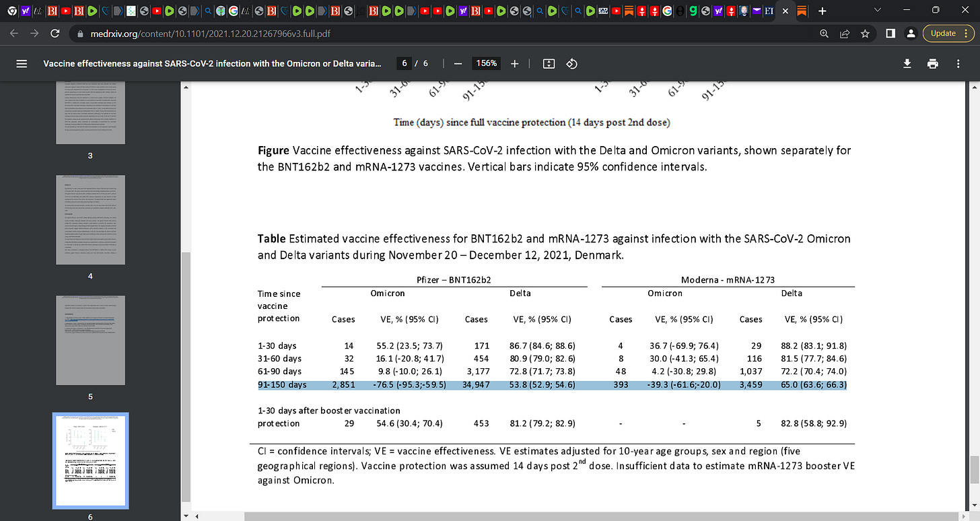The image size is (980, 521).
Task: Click the bold word 'Table' in the caption
Action: pos(271,239)
